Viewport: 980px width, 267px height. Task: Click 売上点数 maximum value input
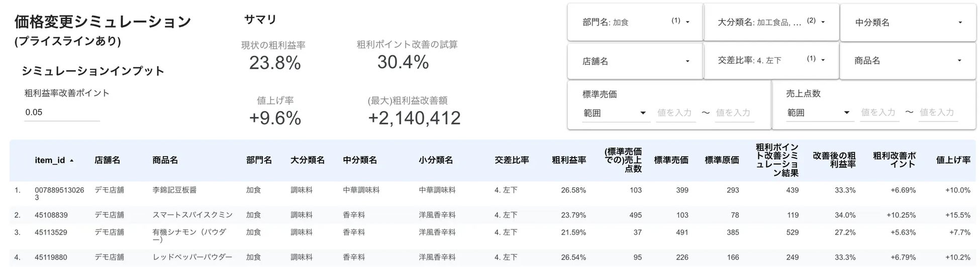tap(938, 113)
